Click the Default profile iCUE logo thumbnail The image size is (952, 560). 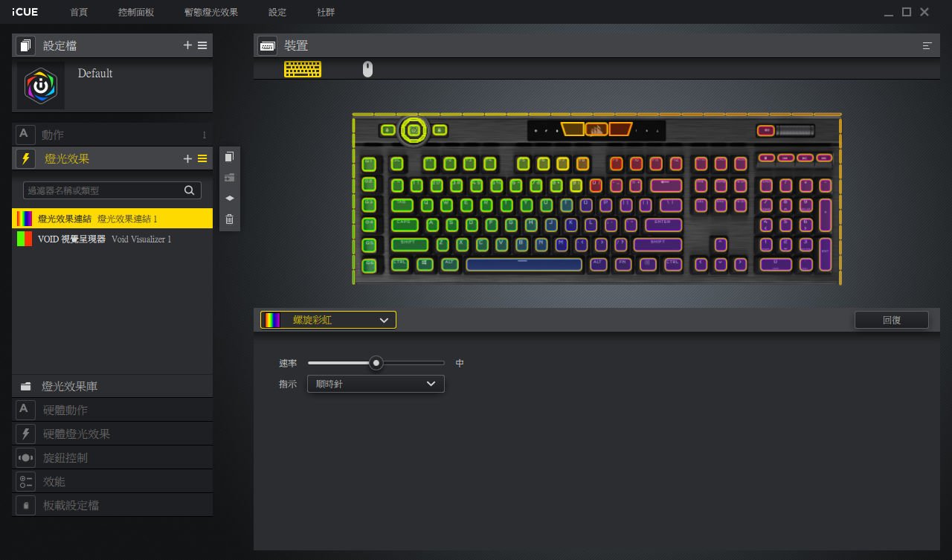point(41,86)
